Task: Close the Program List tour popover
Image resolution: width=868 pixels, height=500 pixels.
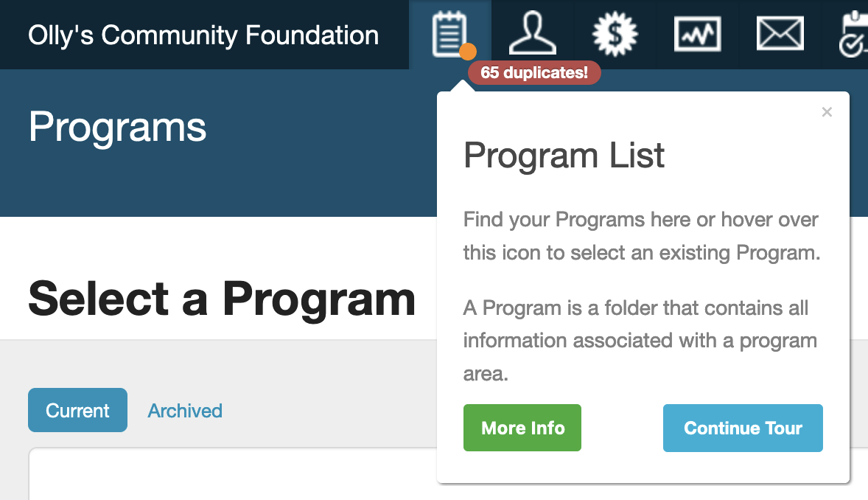Action: coord(827,112)
